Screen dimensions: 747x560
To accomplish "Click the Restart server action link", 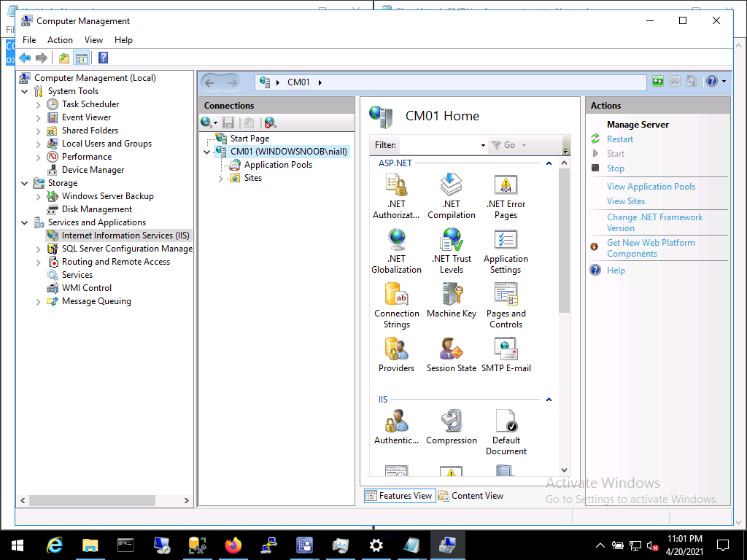I will 620,139.
